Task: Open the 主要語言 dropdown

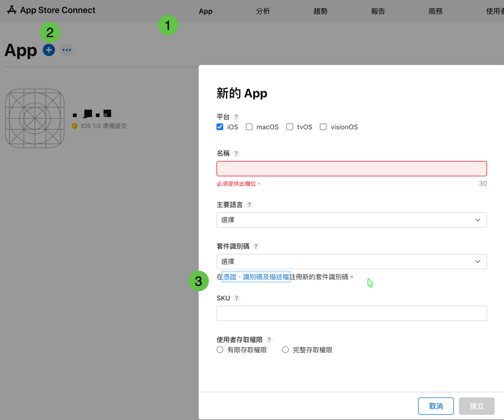Action: point(351,220)
